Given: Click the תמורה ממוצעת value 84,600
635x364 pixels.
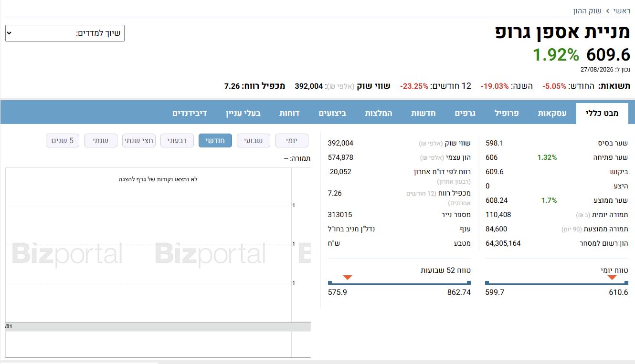Looking at the screenshot, I should pos(497,229).
